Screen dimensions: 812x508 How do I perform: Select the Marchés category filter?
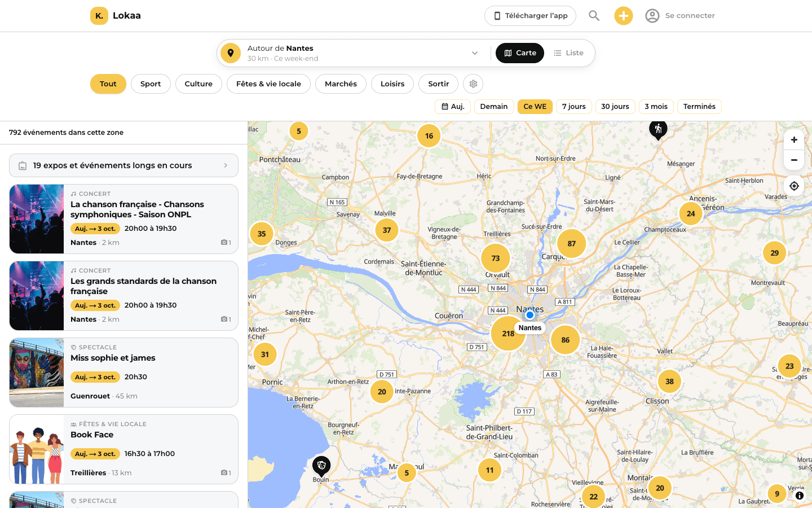tap(341, 84)
